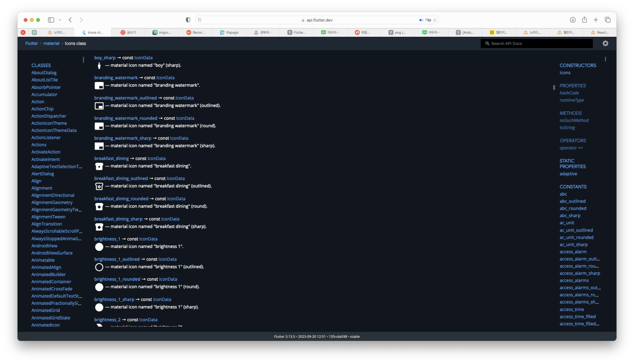This screenshot has width=634, height=364.
Task: Go back with the browser back arrow
Action: tap(70, 20)
